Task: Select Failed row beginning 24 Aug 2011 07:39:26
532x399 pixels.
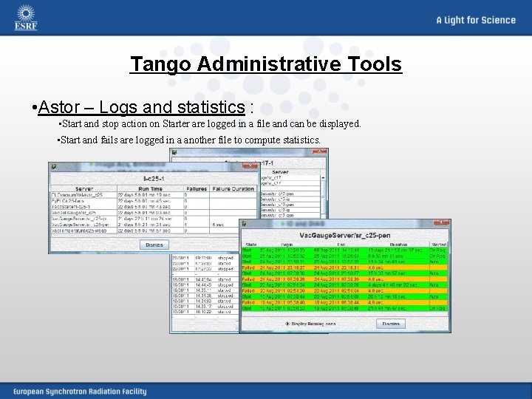Action: click(345, 279)
